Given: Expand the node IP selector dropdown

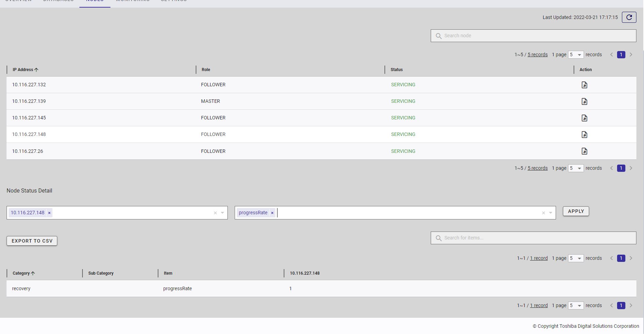Looking at the screenshot, I should click(x=223, y=213).
